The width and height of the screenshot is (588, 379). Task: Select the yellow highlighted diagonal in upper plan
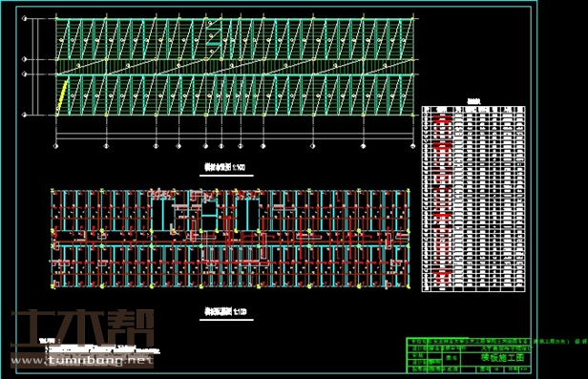coord(63,95)
